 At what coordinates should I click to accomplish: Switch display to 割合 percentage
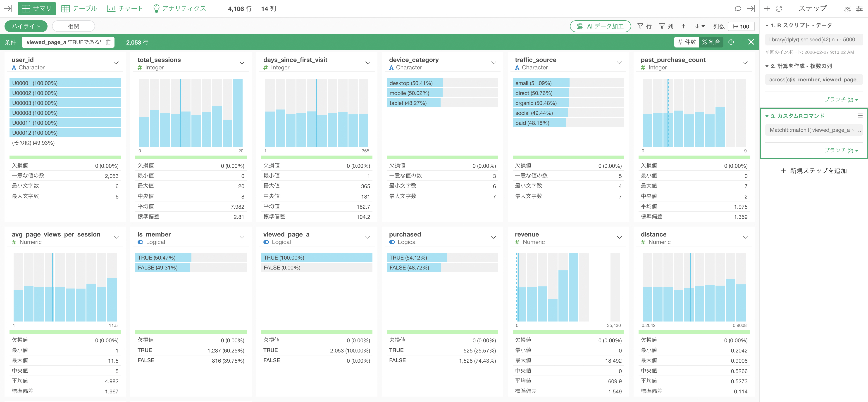click(711, 42)
